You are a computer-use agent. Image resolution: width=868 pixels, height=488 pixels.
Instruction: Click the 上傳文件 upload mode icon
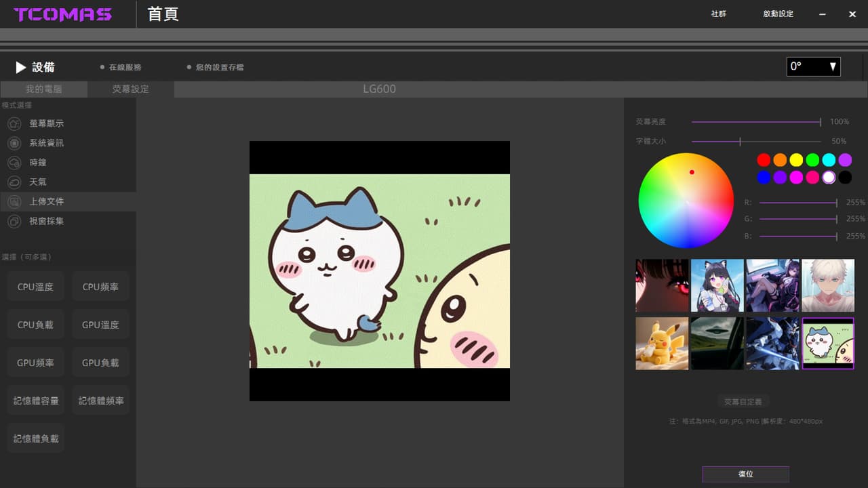click(x=14, y=202)
